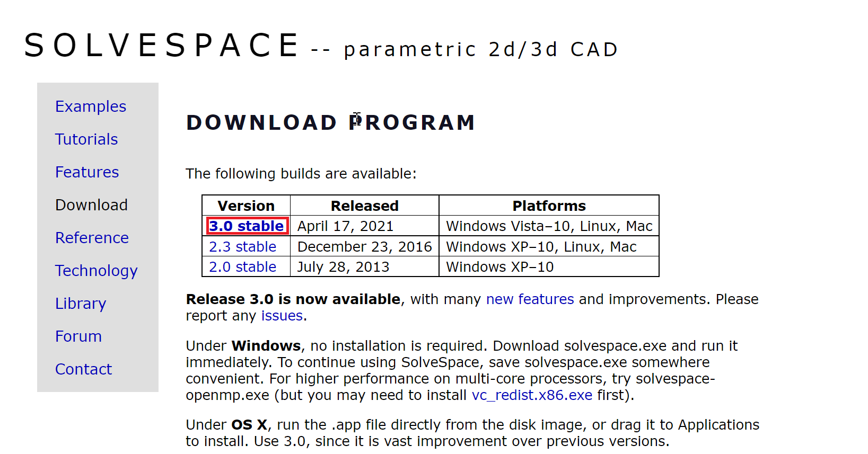Follow the new features link
This screenshot has width=868, height=454.
530,299
